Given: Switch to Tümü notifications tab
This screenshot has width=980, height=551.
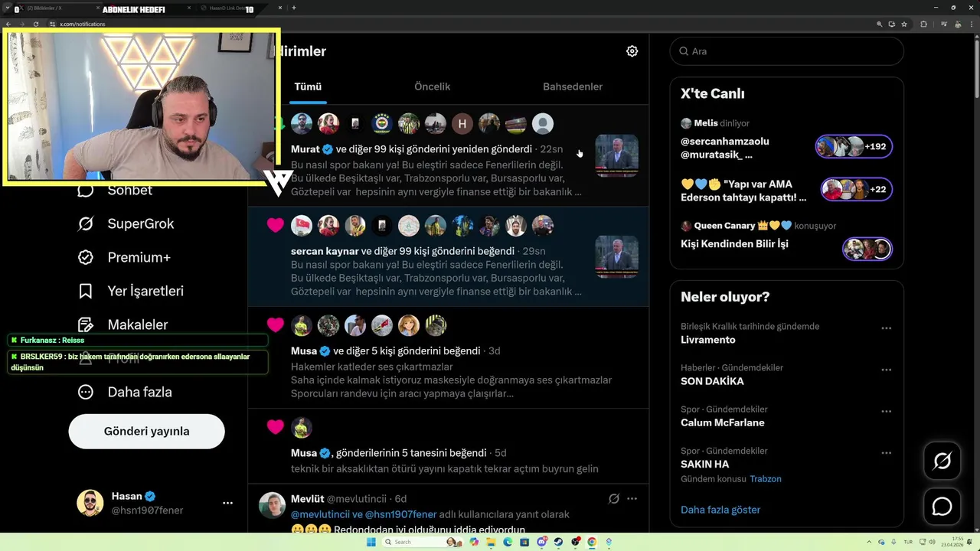Looking at the screenshot, I should click(308, 86).
